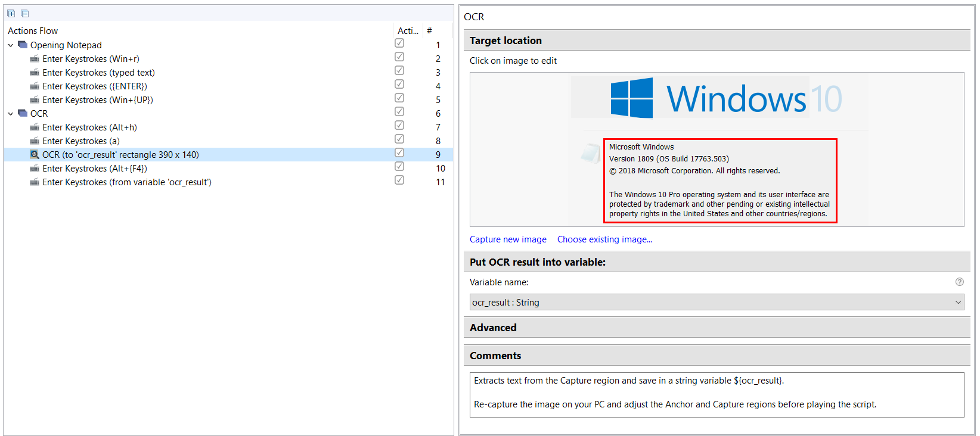The height and width of the screenshot is (436, 980).
Task: Click the magnifier icon of the OCR rectangle action
Action: (35, 155)
